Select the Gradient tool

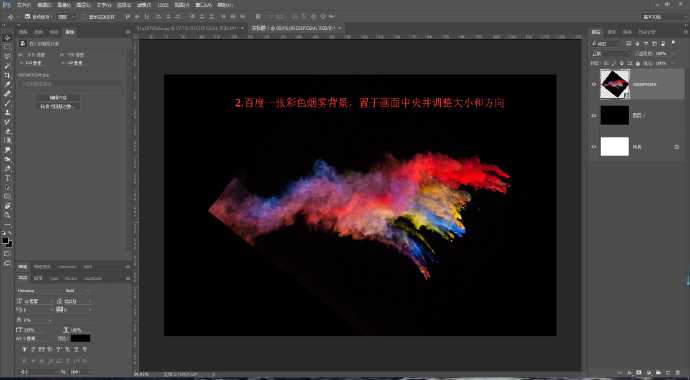pyautogui.click(x=7, y=140)
